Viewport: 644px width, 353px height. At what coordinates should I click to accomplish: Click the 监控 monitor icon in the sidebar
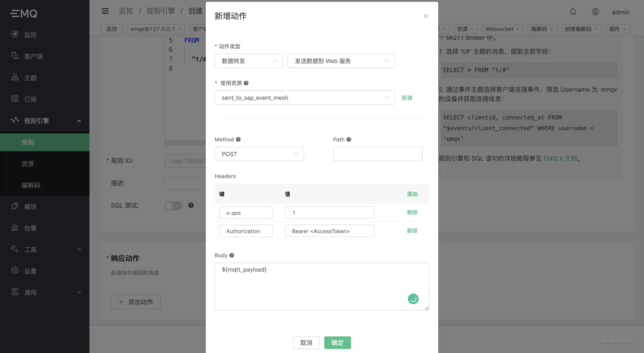click(x=15, y=34)
